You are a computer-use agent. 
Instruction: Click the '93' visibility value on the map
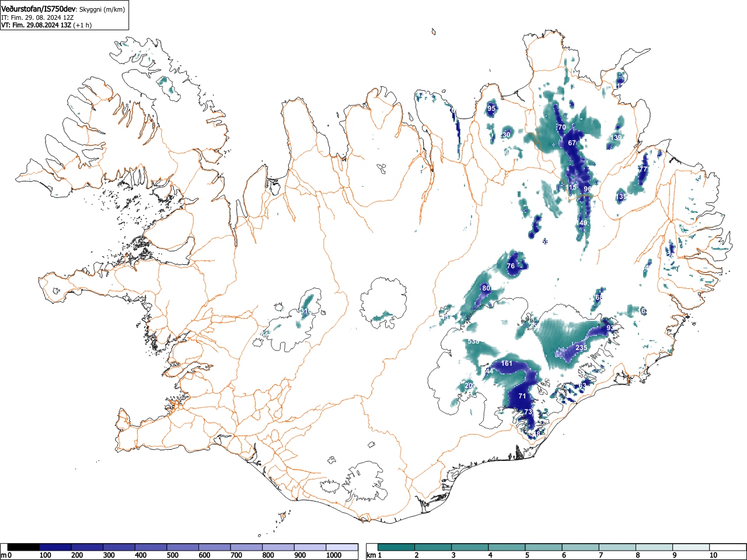[x=610, y=328]
